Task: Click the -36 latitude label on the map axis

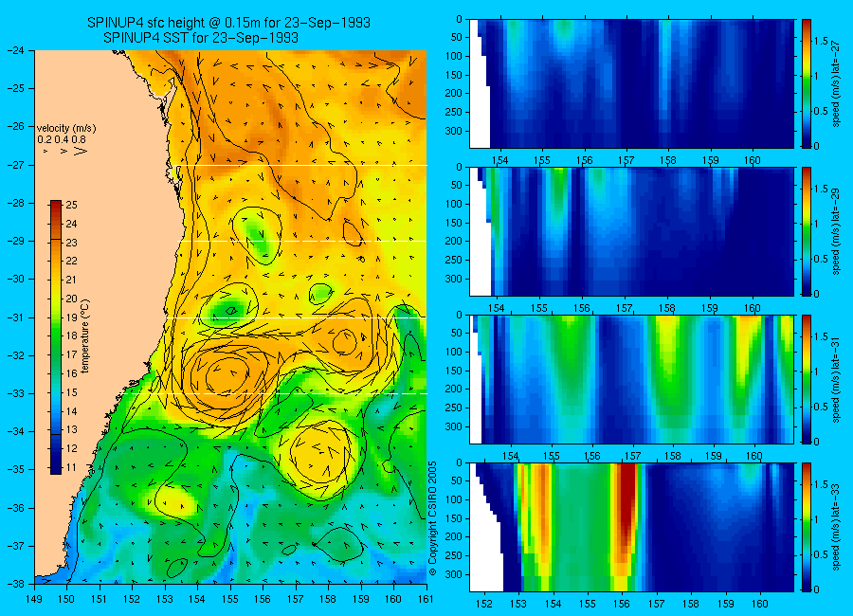Action: pyautogui.click(x=15, y=508)
